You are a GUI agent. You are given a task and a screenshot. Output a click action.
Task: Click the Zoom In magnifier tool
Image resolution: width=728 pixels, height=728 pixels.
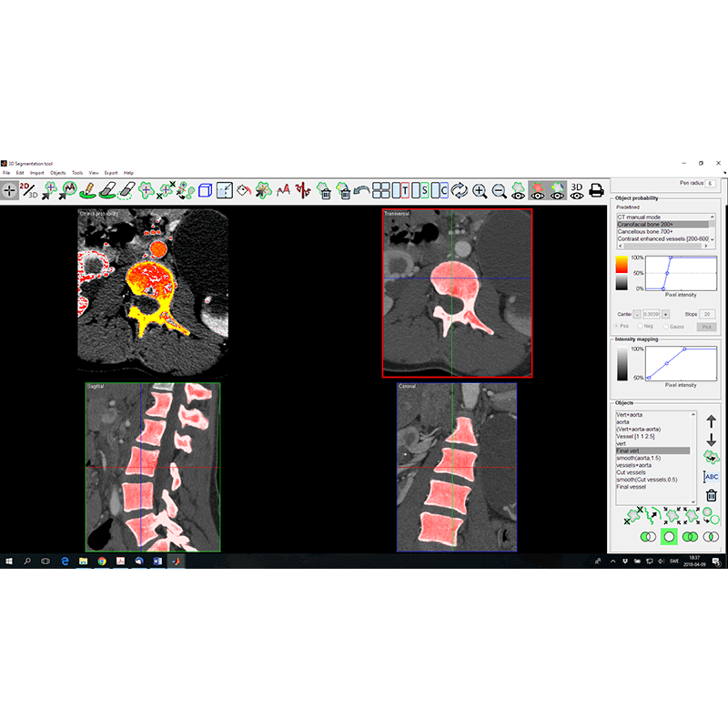[x=480, y=190]
